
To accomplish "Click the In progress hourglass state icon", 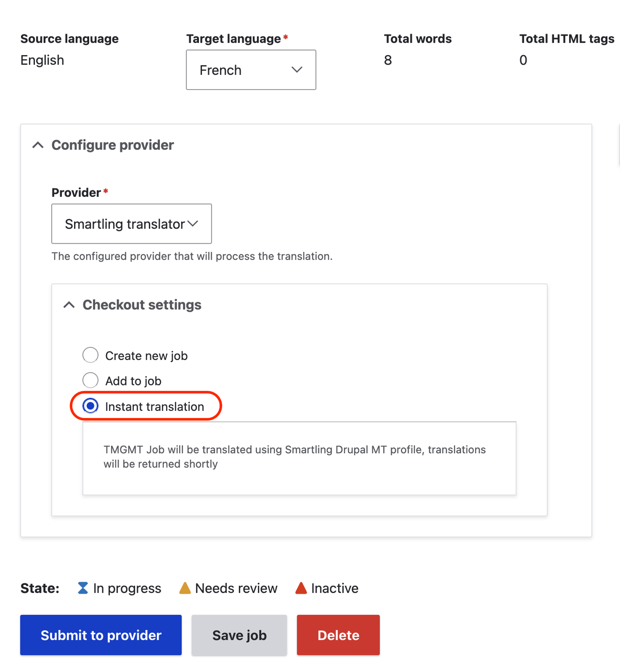I will 83,588.
